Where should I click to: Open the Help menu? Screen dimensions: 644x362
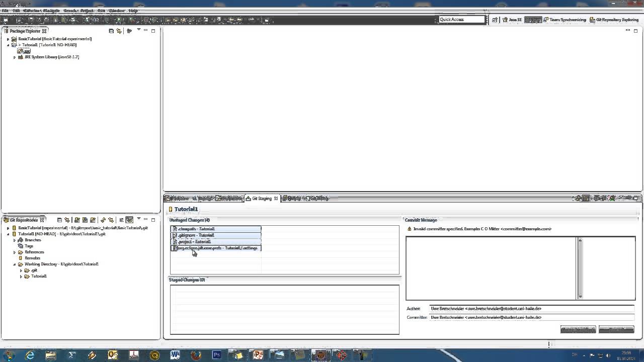[133, 11]
